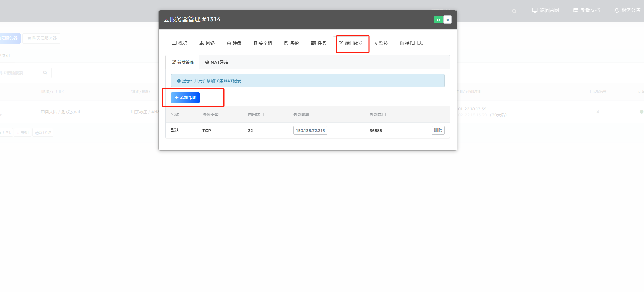Click the auto-renew cross mark in background row
The image size is (644, 292).
click(598, 112)
